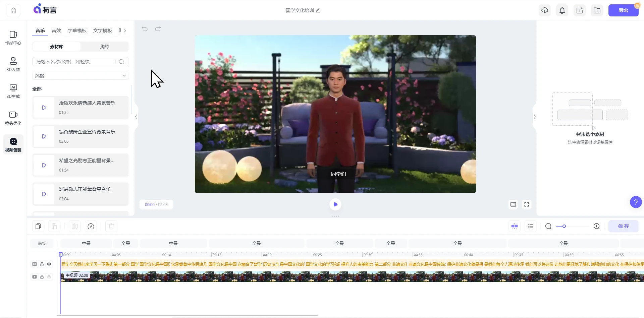The image size is (644, 318).
Task: Click the horizontal timeline scrollbar
Action: (187, 315)
